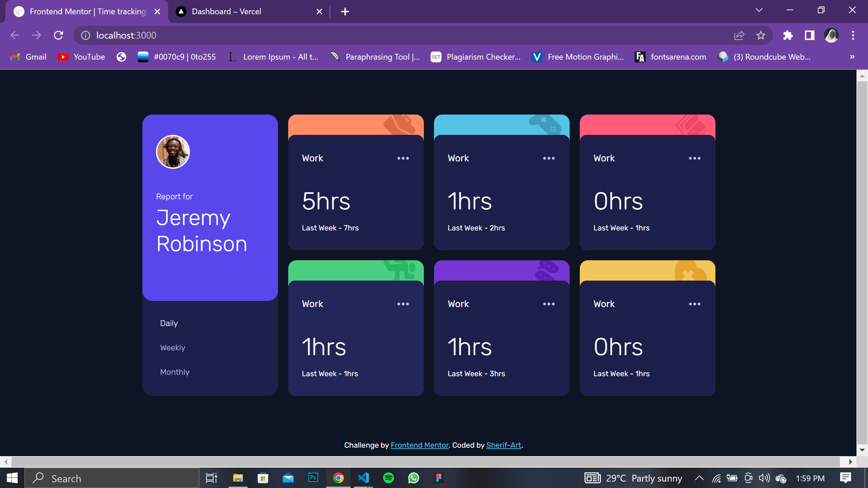Open ellipsis menu on green Work card

pyautogui.click(x=403, y=304)
